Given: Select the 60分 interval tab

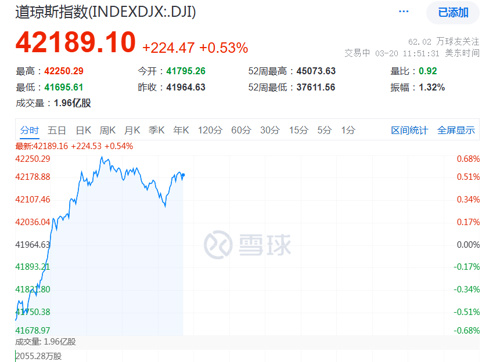Looking at the screenshot, I should [241, 130].
